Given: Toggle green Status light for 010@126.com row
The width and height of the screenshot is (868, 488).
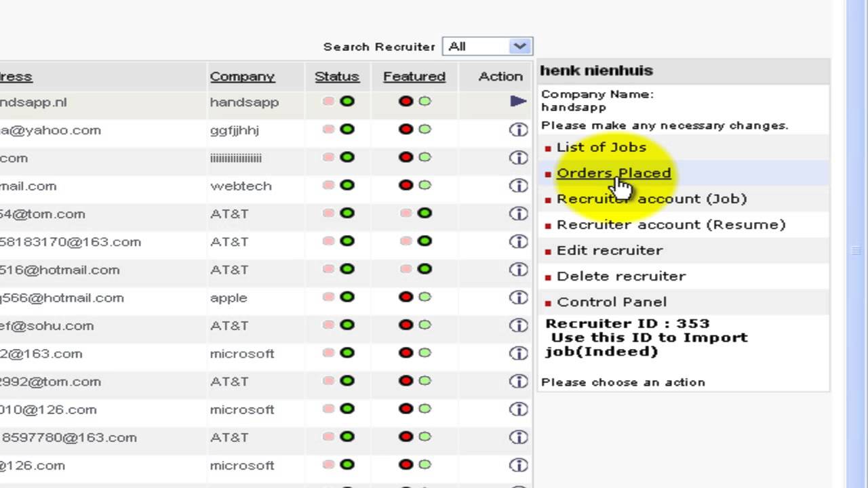Looking at the screenshot, I should coord(347,409).
